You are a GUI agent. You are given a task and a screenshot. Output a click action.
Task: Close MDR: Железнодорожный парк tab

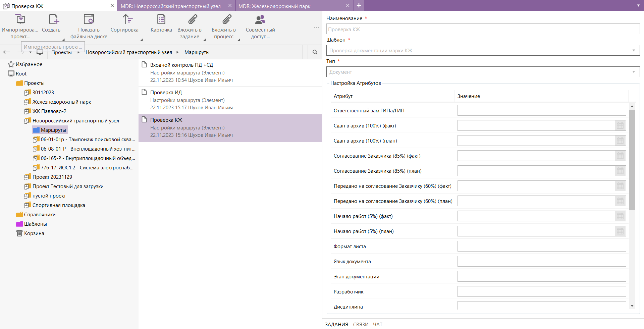347,6
